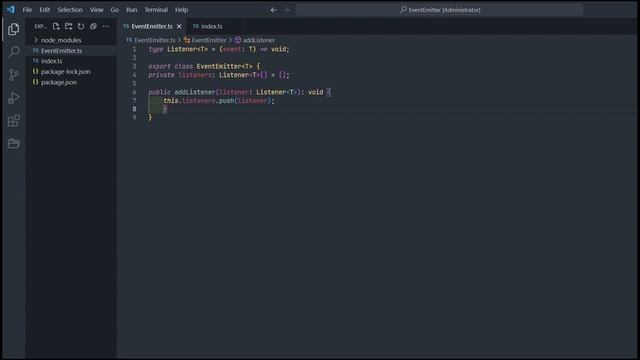Collapse the Explorer section header
Image resolution: width=640 pixels, height=360 pixels.
coord(40,26)
